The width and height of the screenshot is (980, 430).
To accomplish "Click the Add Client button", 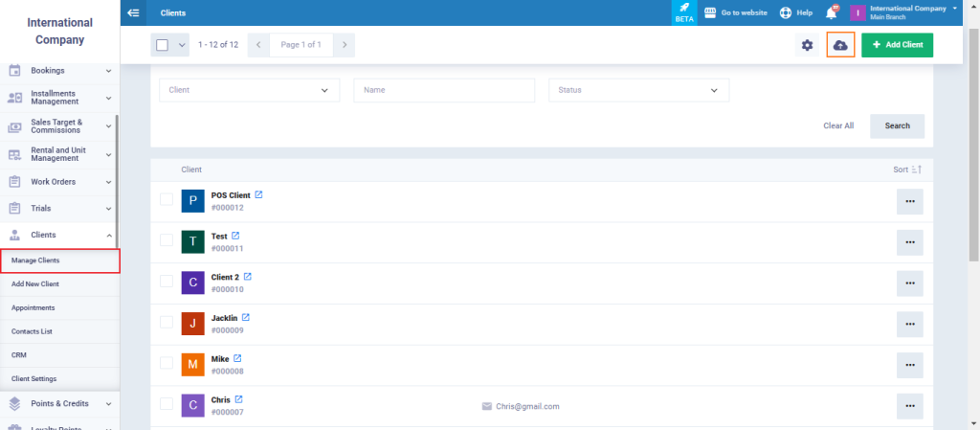I will 897,45.
